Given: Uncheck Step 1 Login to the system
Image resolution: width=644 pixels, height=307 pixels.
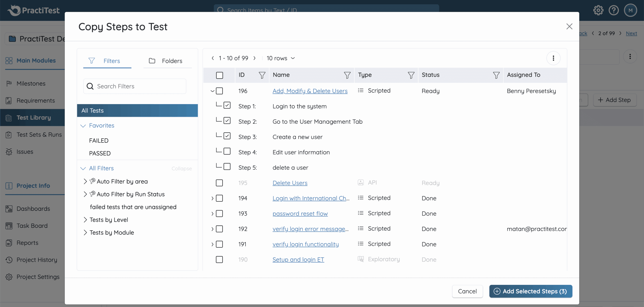Looking at the screenshot, I should (x=227, y=105).
